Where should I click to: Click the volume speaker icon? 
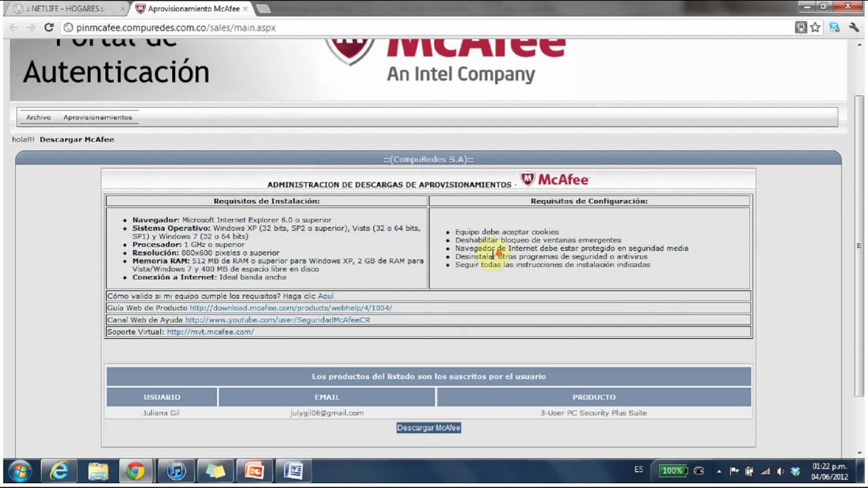point(781,471)
